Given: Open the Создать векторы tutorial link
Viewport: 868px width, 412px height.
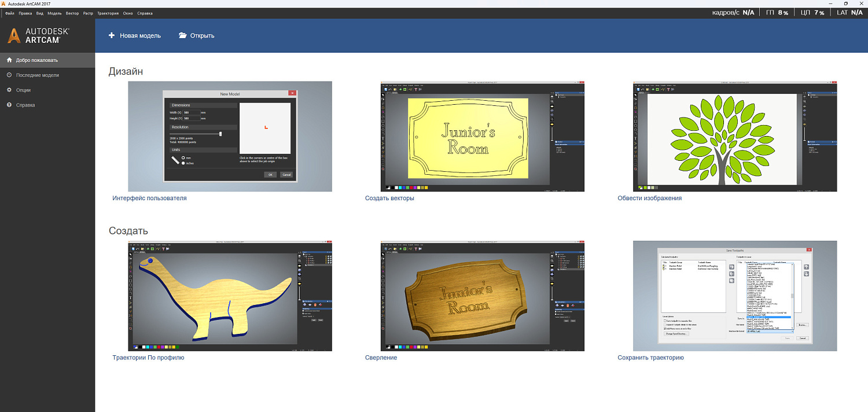Looking at the screenshot, I should 389,198.
